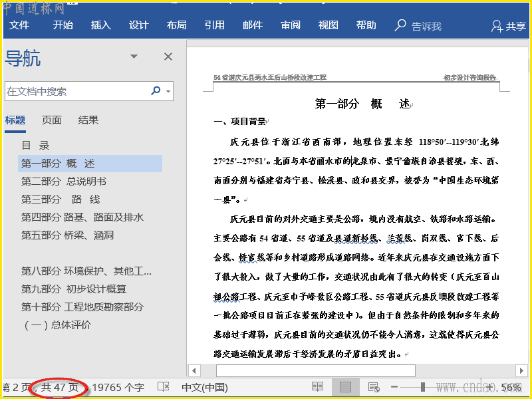This screenshot has width=532, height=399.
Task: Select the 结果 navigation tab
Action: pyautogui.click(x=88, y=120)
